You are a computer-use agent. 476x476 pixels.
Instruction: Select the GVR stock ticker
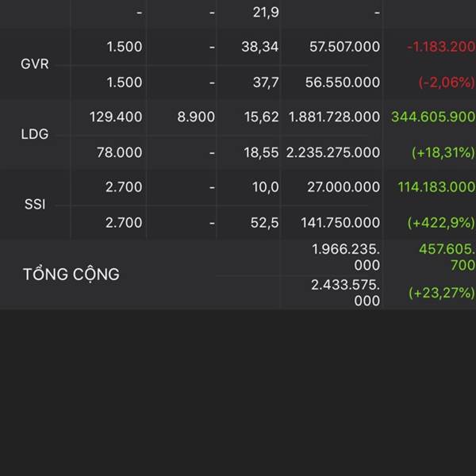point(35,64)
